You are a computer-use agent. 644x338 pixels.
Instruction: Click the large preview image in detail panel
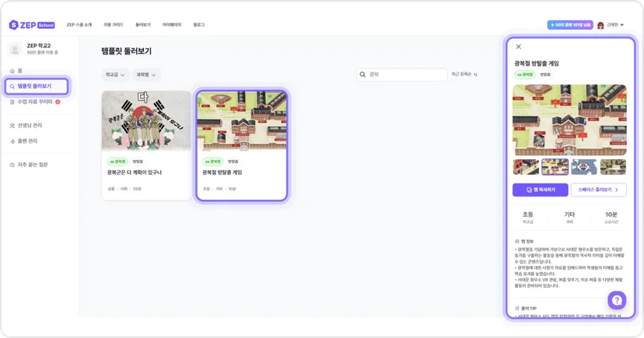(x=569, y=120)
